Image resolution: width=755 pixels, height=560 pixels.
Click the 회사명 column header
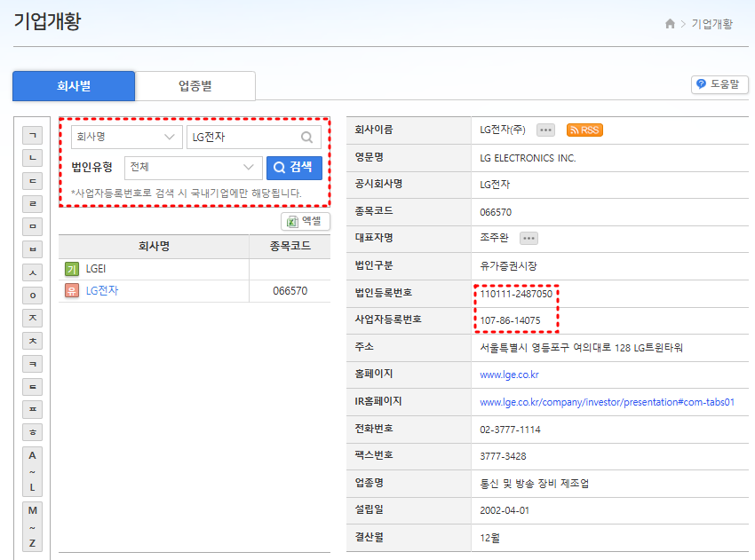[154, 247]
